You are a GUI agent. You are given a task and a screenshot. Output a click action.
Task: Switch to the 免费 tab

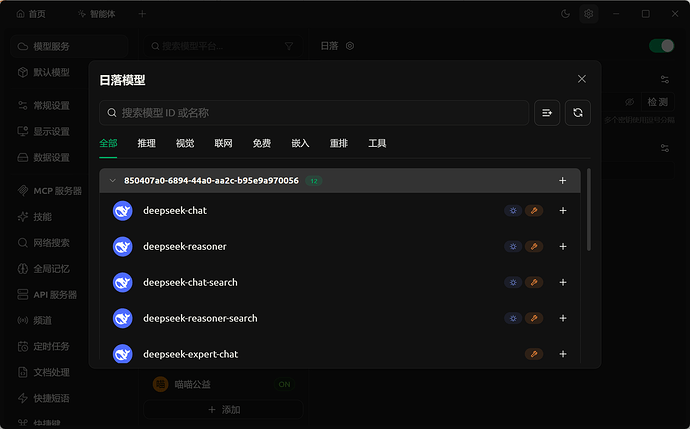pyautogui.click(x=262, y=143)
